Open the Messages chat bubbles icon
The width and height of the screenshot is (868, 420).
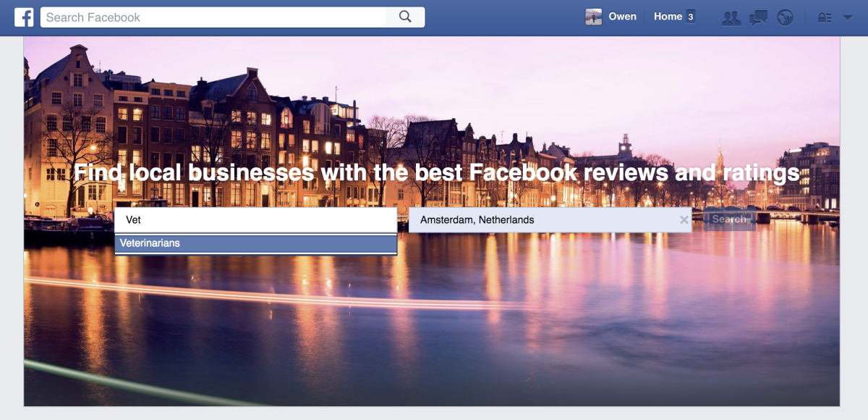point(758,17)
